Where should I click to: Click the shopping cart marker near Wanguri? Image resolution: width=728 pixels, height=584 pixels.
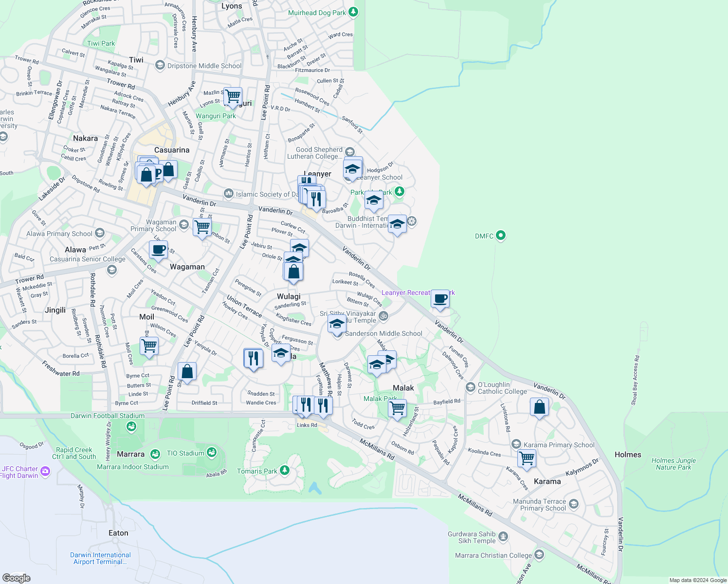point(233,96)
